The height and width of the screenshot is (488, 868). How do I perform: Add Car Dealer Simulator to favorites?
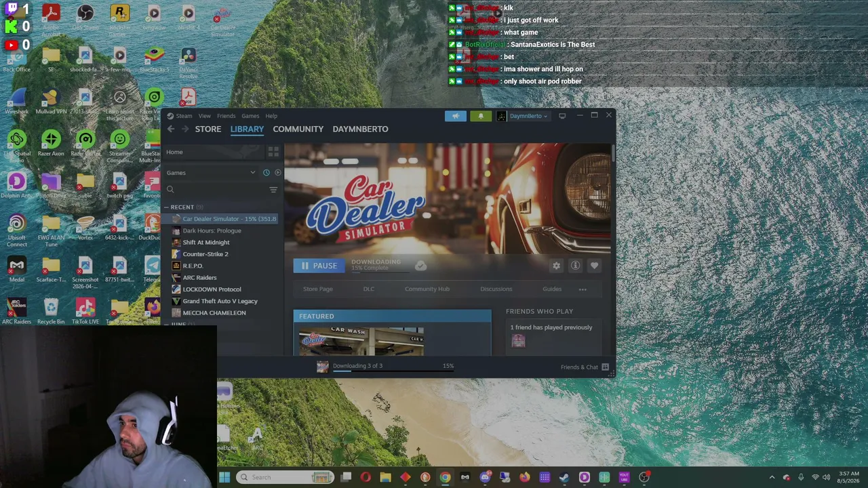[594, 266]
